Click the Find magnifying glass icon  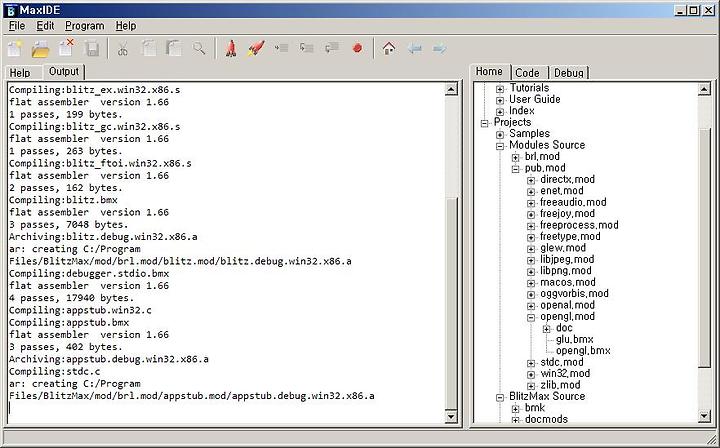click(x=199, y=48)
